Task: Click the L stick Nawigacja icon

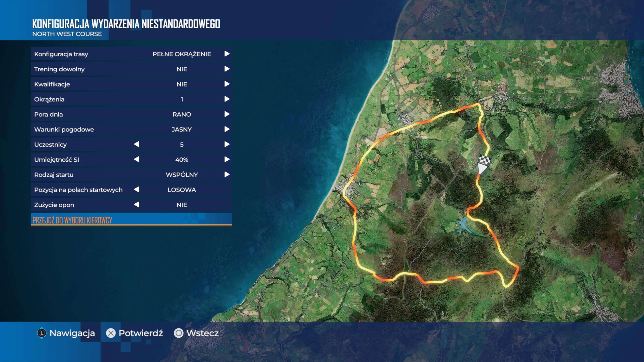Action: coord(42,333)
